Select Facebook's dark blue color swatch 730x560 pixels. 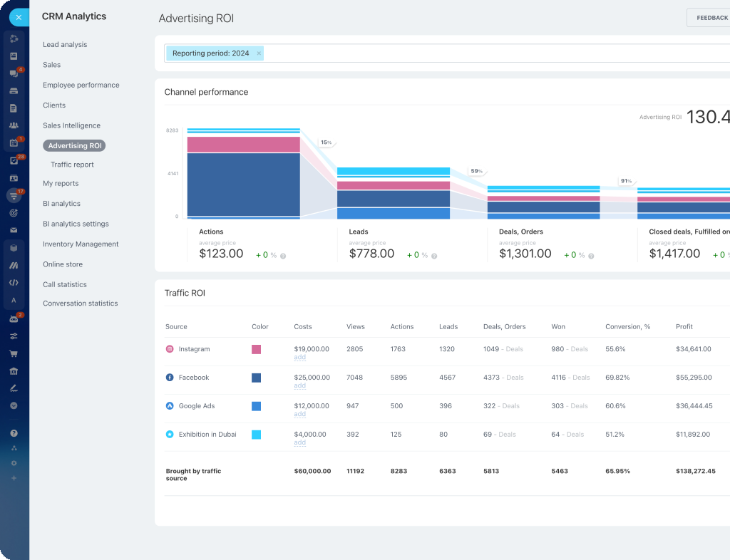click(257, 378)
